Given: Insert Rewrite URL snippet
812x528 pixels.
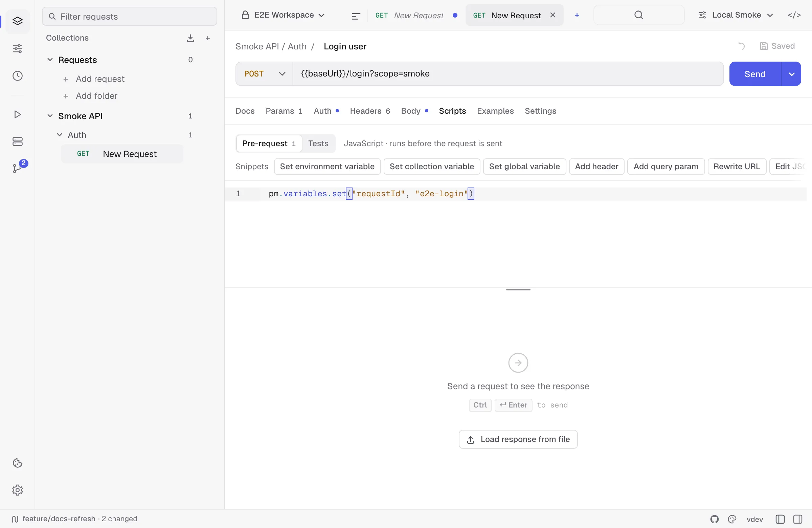Looking at the screenshot, I should (x=737, y=167).
